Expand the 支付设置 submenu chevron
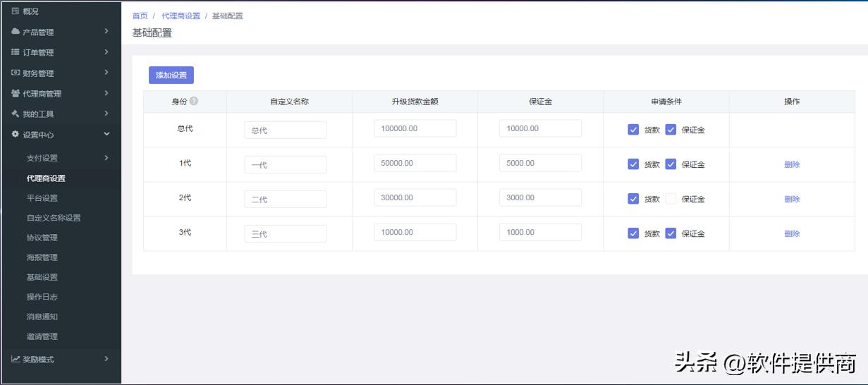This screenshot has height=385, width=868. click(x=106, y=157)
